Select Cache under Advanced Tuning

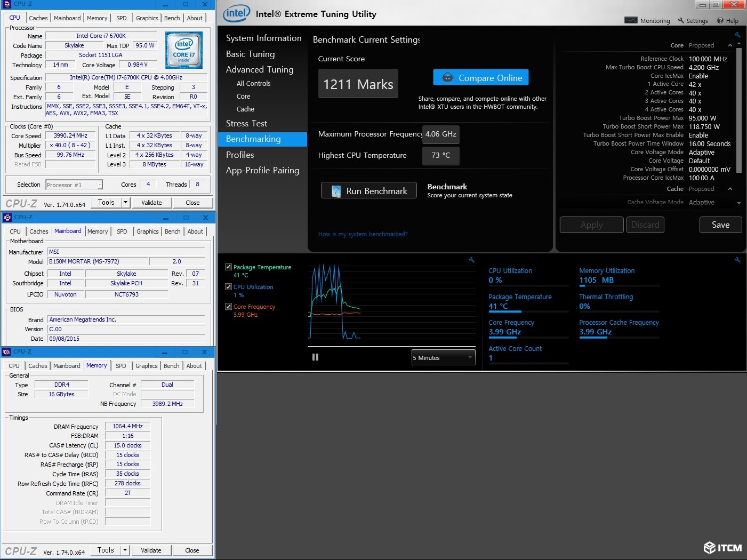pyautogui.click(x=245, y=109)
